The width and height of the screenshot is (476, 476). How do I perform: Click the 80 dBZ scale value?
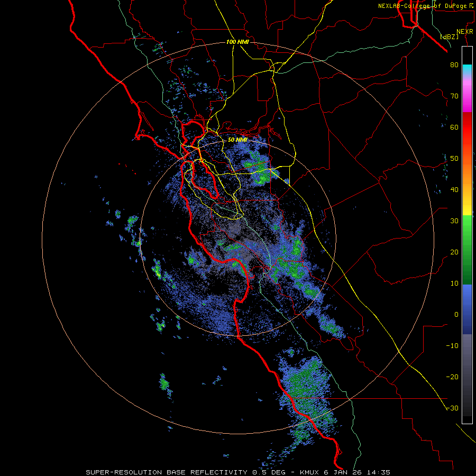[x=454, y=65]
